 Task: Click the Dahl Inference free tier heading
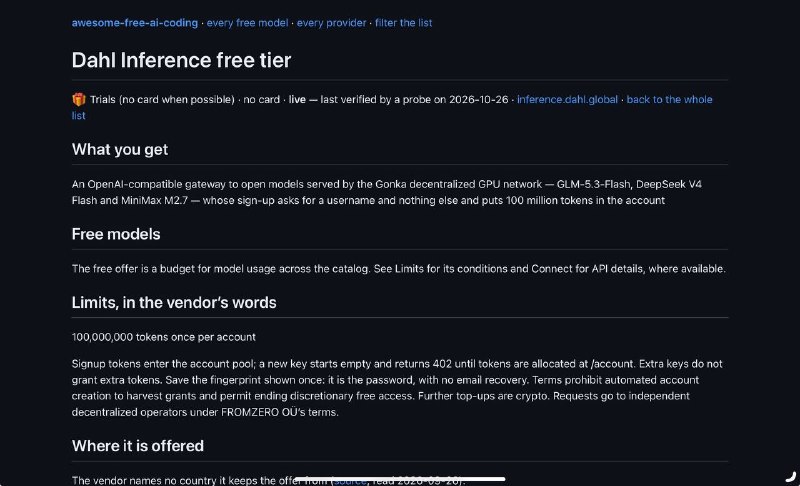coord(181,60)
